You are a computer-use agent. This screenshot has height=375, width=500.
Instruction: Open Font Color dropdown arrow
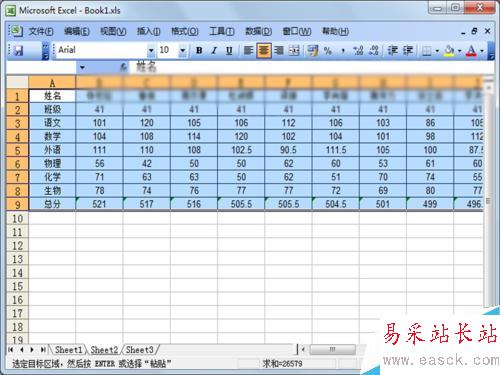[x=482, y=51]
